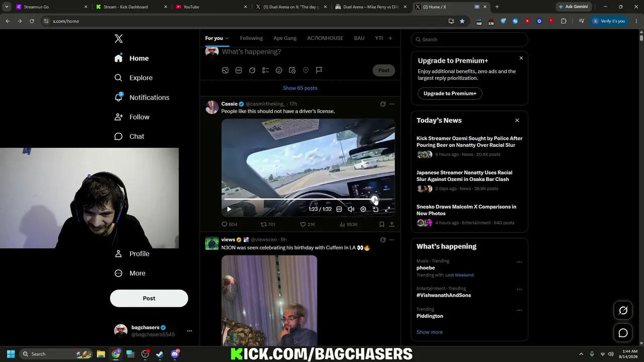
Task: Click Show 65 posts
Action: click(x=300, y=88)
